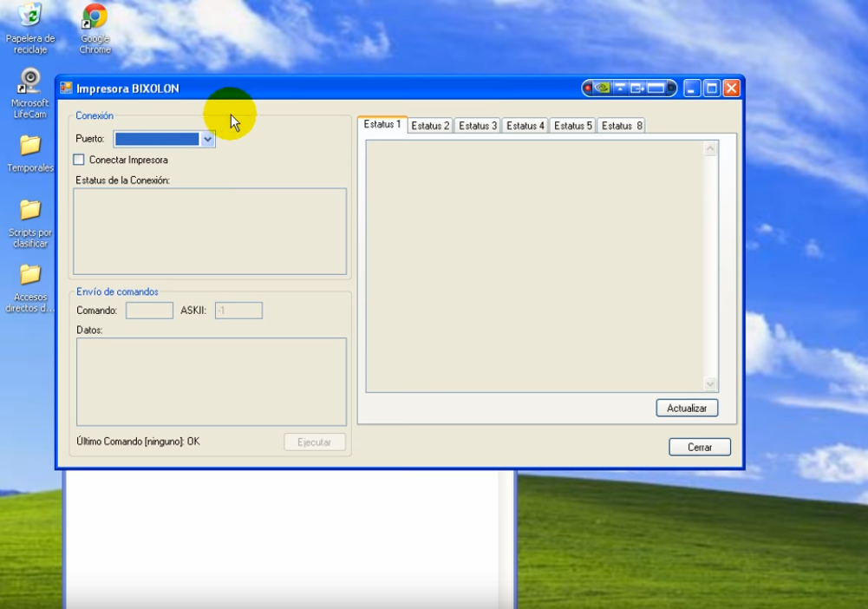Click the dark round knob ending the NVIDIA toolbar
868x609 pixels.
tap(671, 88)
